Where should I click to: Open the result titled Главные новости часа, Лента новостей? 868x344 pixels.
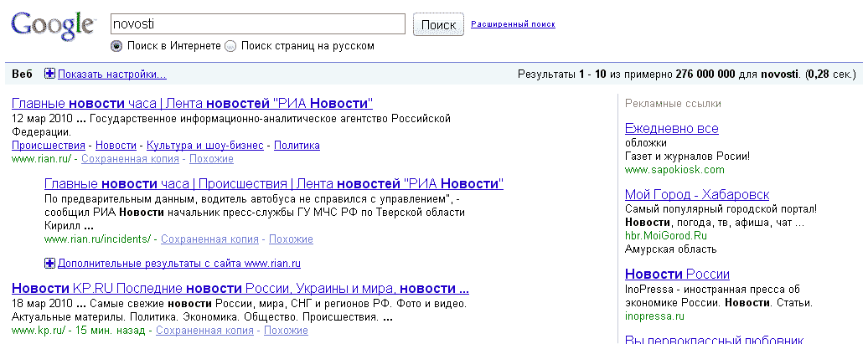click(192, 104)
